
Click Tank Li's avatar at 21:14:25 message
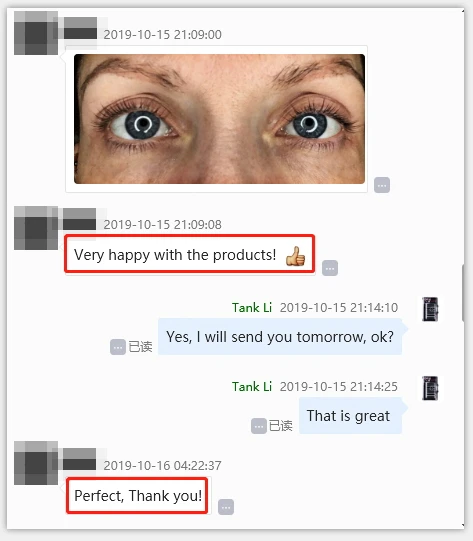click(430, 388)
